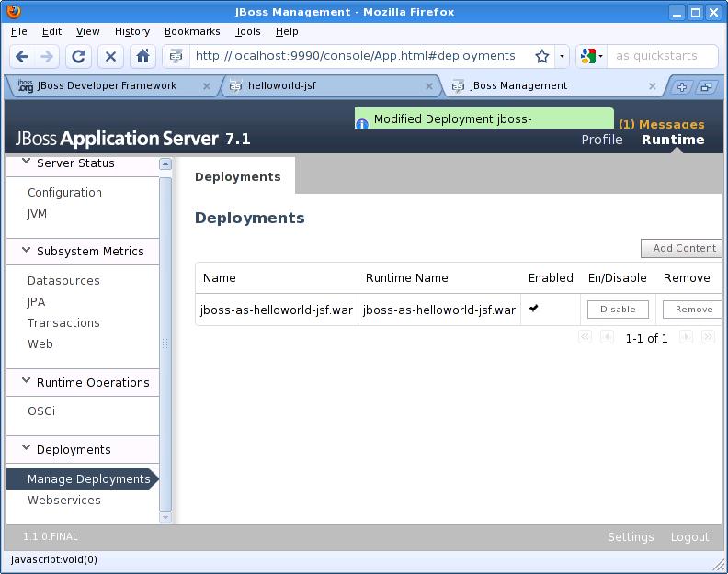This screenshot has height=574, width=728.
Task: Open Web subsystem metrics
Action: (x=40, y=344)
